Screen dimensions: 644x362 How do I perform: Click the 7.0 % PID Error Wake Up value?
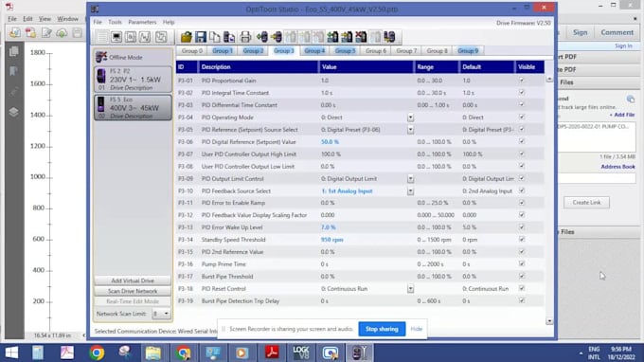(329, 227)
